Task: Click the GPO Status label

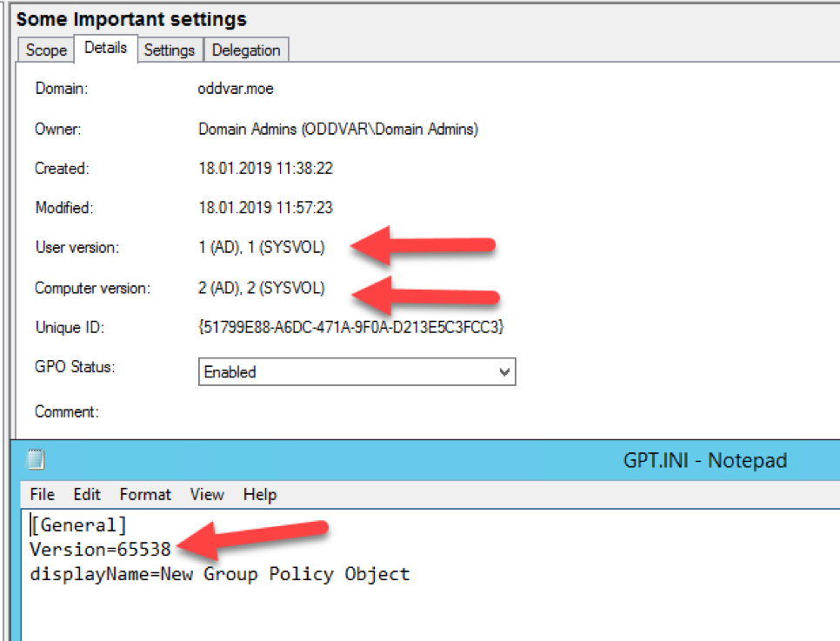Action: click(75, 366)
